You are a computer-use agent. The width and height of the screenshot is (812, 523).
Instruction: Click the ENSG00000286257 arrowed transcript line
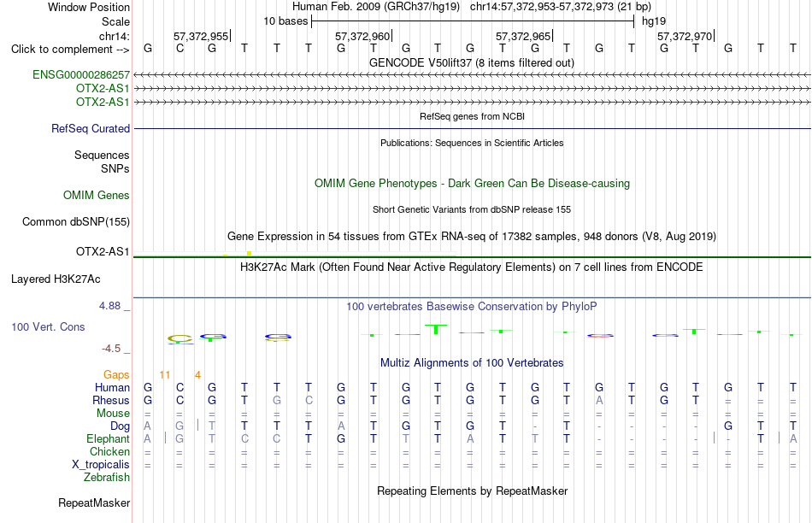click(x=473, y=75)
